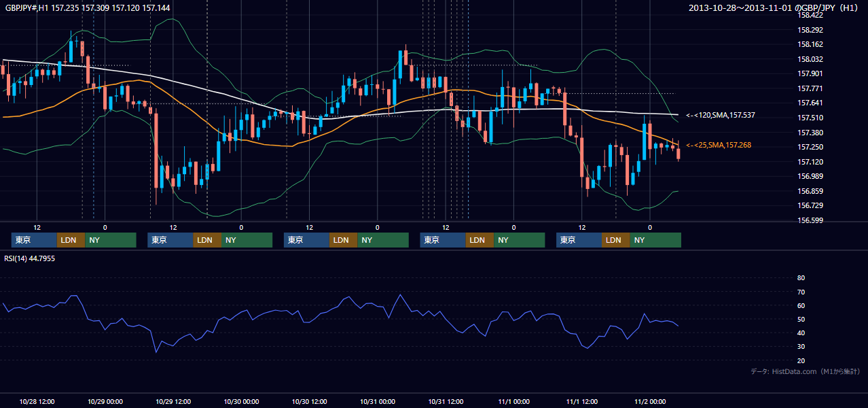The width and height of the screenshot is (868, 408).
Task: Select the 10/29 00:00 time axis label
Action: pos(105,401)
